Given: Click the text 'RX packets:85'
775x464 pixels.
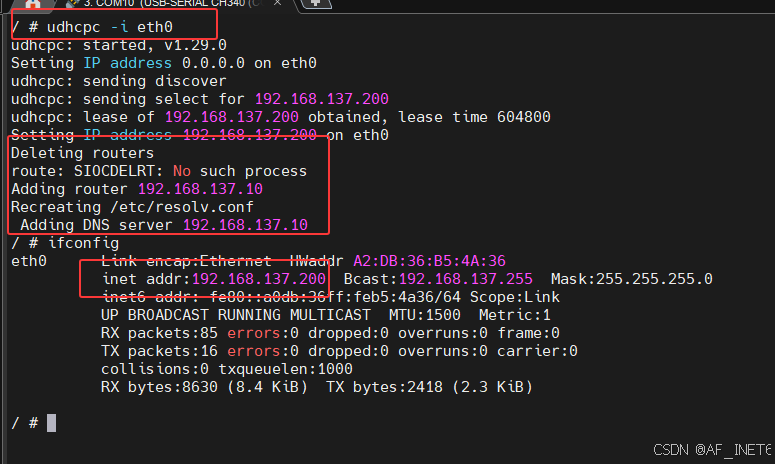Looking at the screenshot, I should pyautogui.click(x=159, y=333).
